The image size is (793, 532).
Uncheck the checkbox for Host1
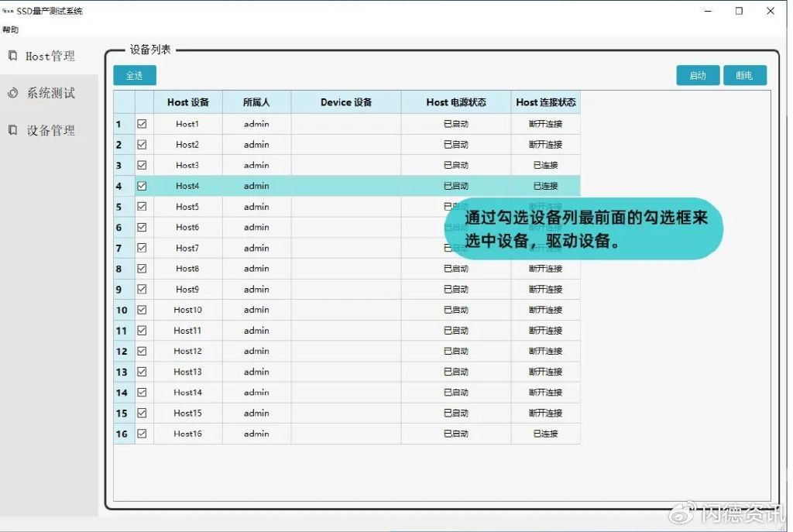coord(142,123)
